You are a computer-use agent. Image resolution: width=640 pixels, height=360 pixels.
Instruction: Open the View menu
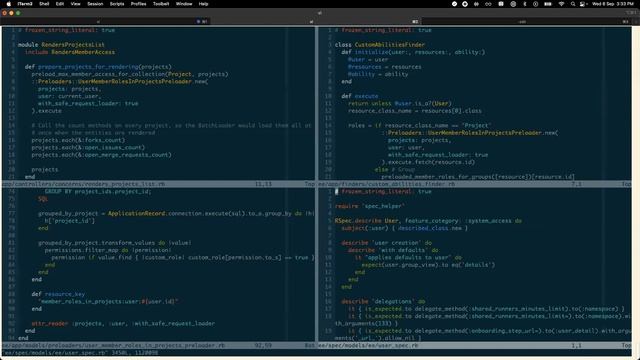pyautogui.click(x=76, y=4)
